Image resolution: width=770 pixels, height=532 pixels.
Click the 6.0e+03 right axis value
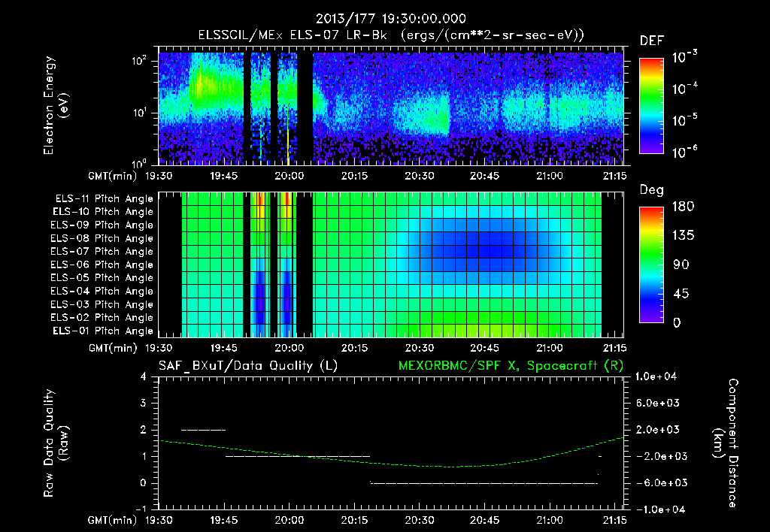click(x=658, y=403)
